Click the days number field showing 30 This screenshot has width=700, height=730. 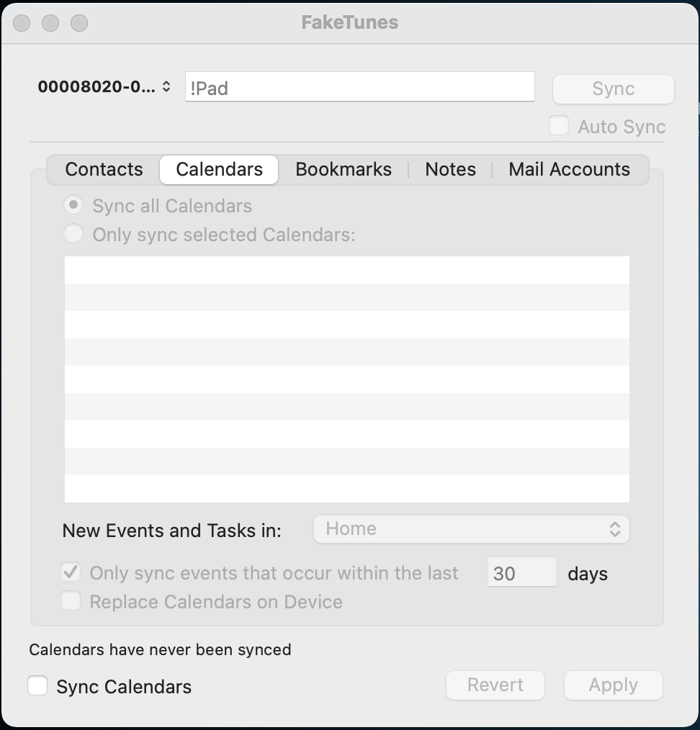[521, 572]
